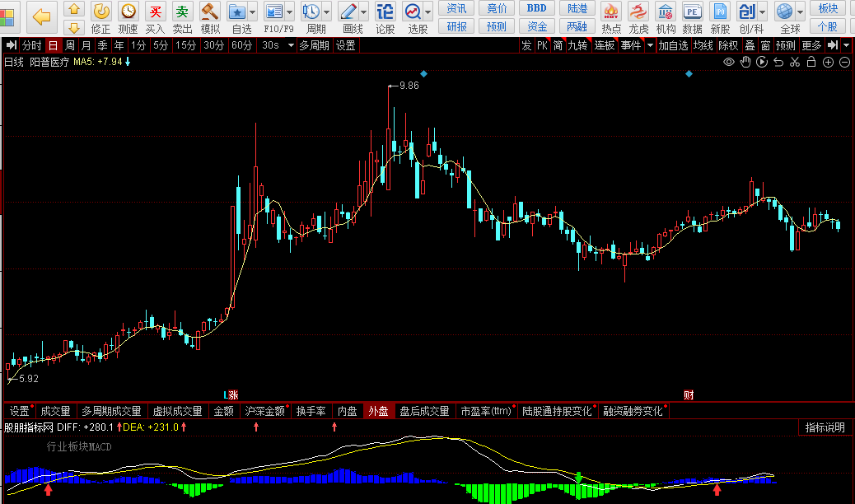
Task: Click the 财 marker on chart timeline
Action: coord(689,395)
